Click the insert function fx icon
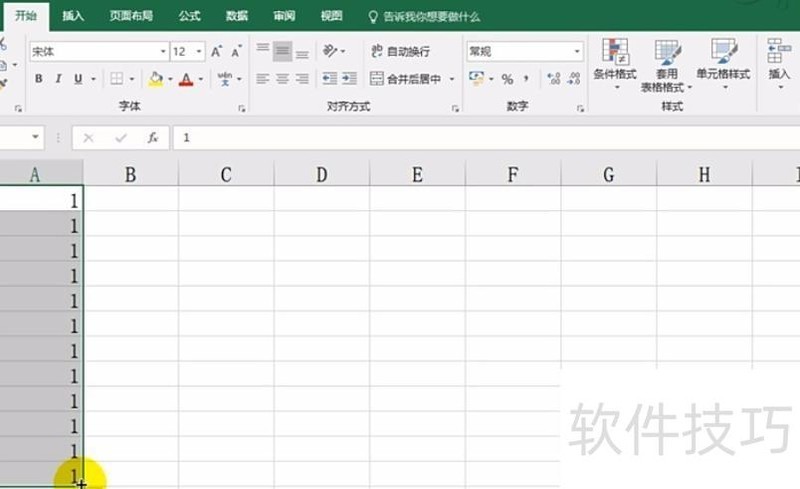Screen dimensions: 800x489 point(153,137)
